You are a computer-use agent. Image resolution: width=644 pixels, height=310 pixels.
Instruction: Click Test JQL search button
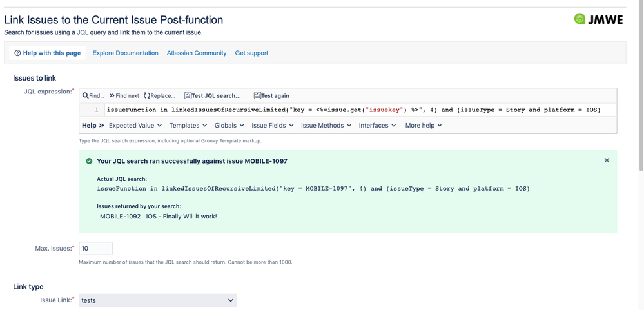(x=213, y=95)
